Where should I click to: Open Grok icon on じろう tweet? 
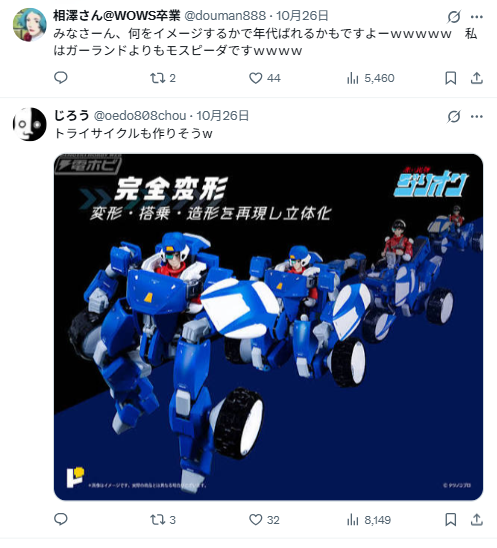click(x=454, y=116)
